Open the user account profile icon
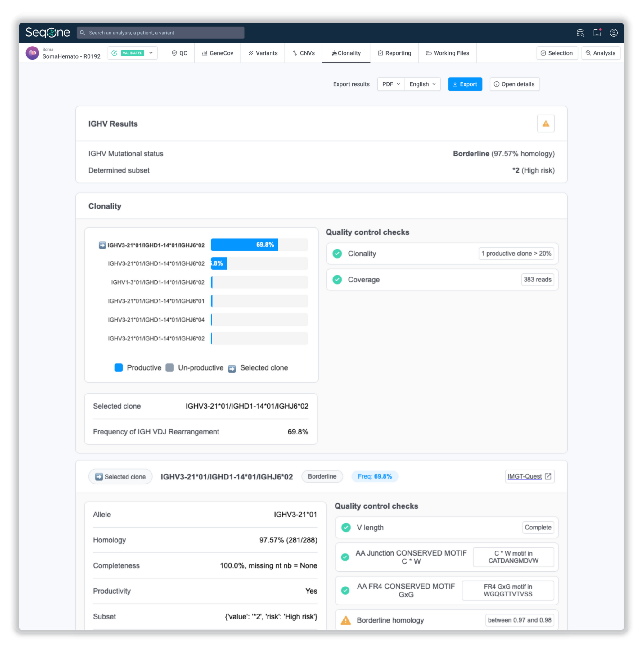 pyautogui.click(x=614, y=33)
